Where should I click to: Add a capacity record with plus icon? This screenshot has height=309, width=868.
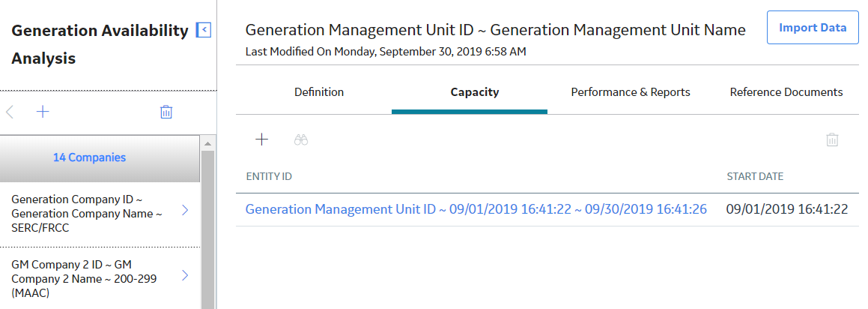(x=262, y=139)
